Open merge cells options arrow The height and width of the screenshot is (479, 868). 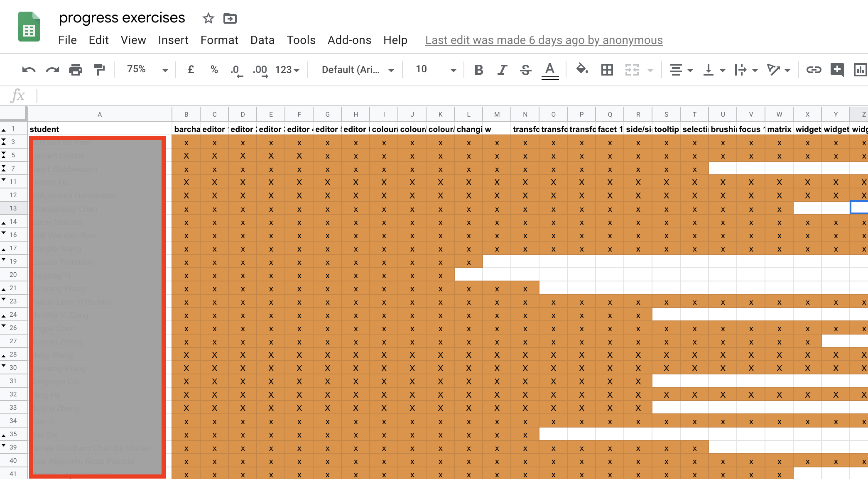[x=650, y=70]
